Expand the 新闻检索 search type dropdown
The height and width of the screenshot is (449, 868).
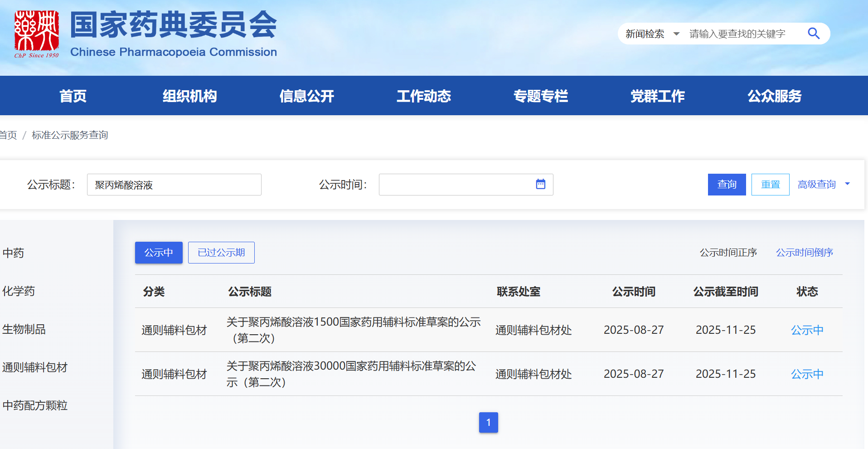(x=652, y=34)
